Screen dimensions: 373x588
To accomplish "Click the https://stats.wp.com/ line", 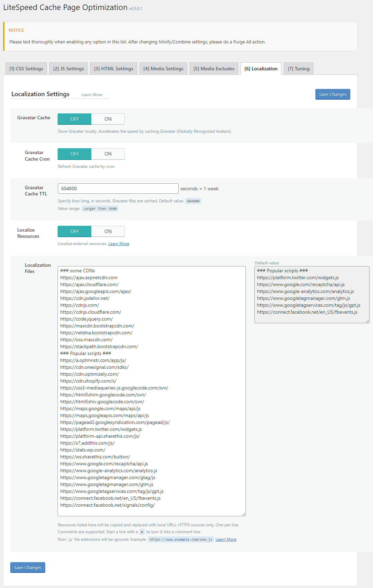I will pos(83,450).
